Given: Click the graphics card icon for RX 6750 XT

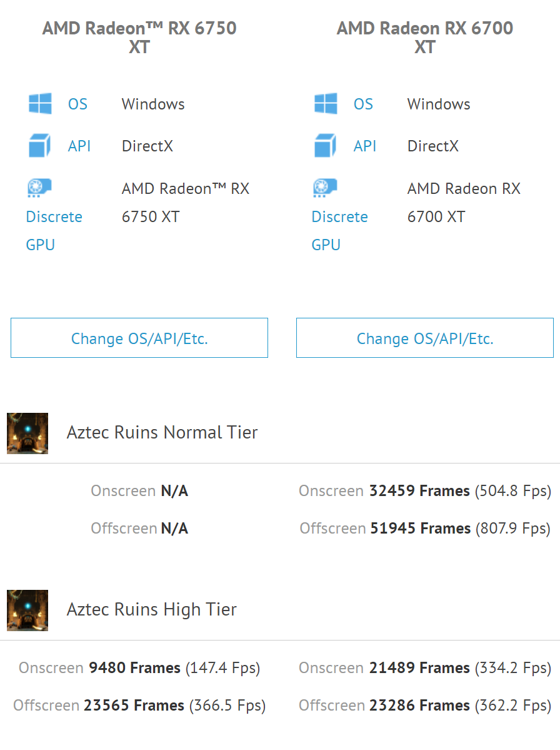Looking at the screenshot, I should [40, 188].
